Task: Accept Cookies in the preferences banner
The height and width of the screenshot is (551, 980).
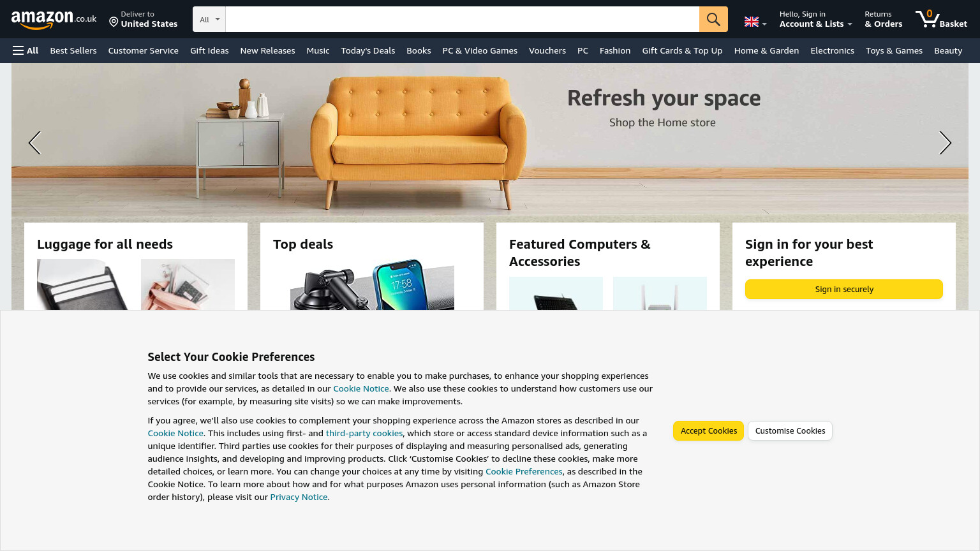Action: pyautogui.click(x=708, y=431)
